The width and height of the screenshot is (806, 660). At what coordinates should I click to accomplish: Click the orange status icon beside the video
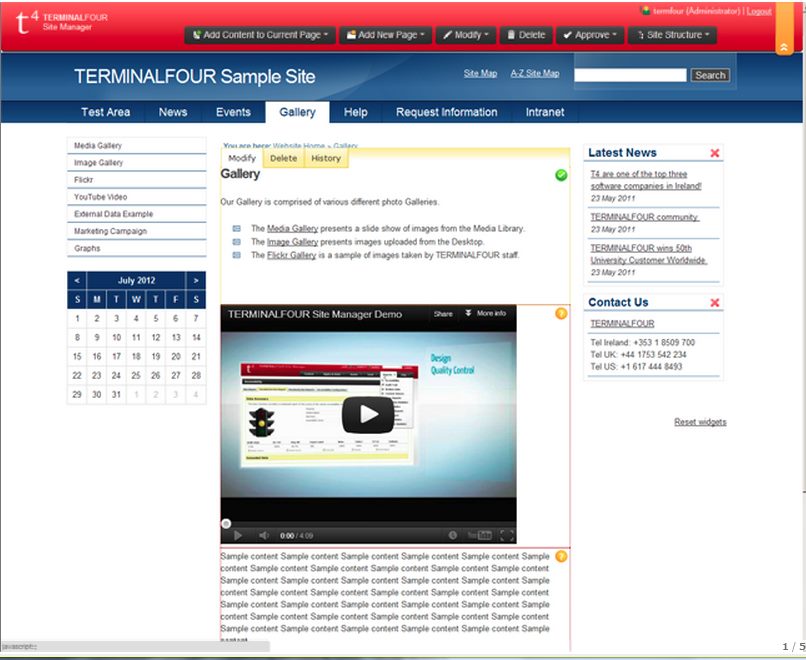pos(561,314)
